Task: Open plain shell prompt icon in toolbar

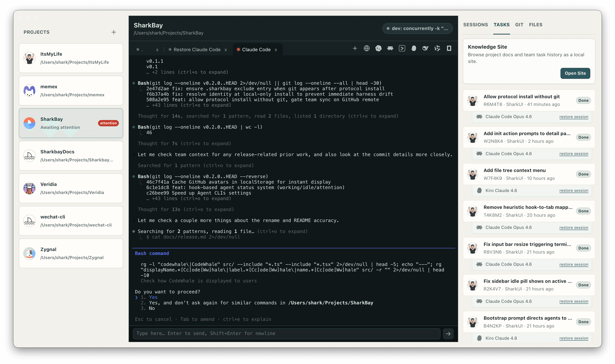Action: [x=402, y=48]
